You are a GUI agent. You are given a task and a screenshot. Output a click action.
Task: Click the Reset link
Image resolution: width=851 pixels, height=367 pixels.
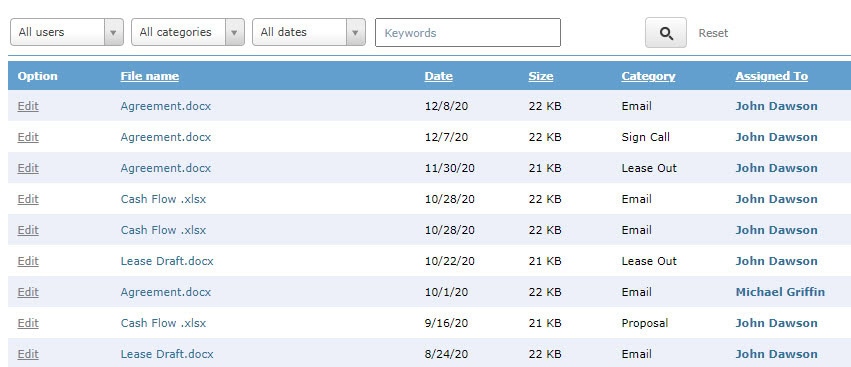[x=713, y=33]
